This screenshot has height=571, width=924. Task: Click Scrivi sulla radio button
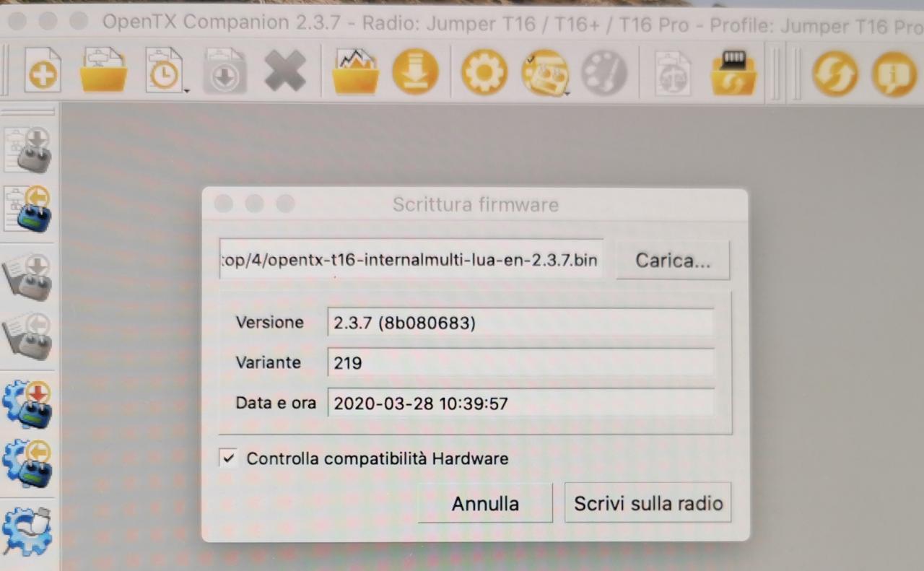click(648, 503)
